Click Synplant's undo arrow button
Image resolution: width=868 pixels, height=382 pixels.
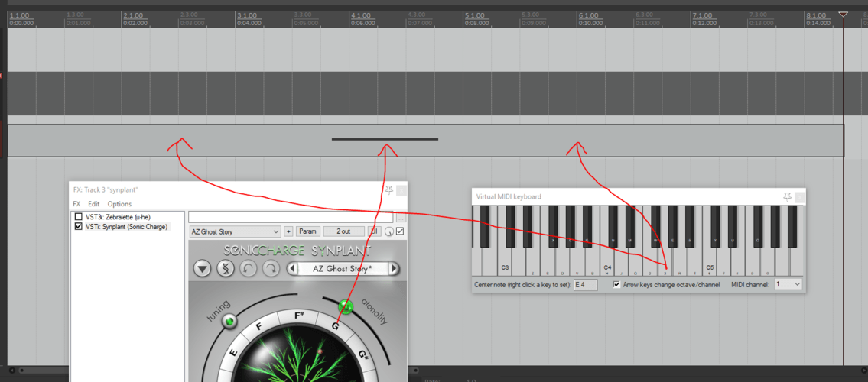248,269
